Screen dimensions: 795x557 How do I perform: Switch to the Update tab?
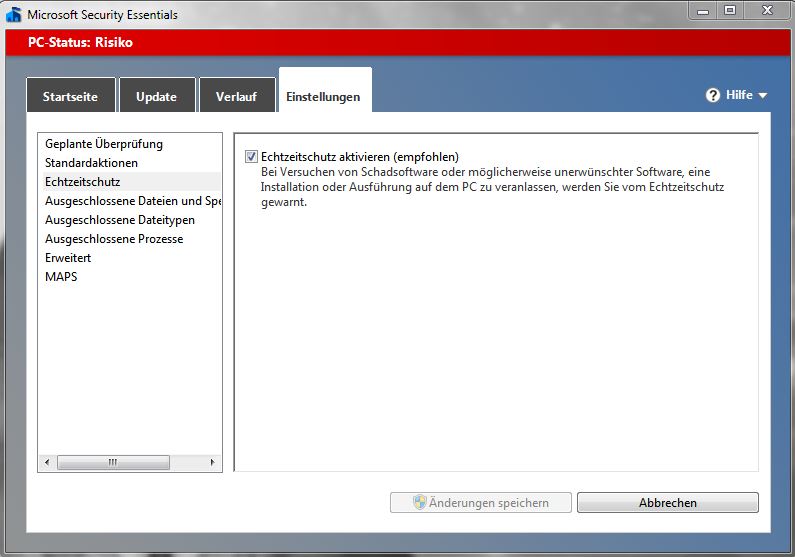point(157,95)
